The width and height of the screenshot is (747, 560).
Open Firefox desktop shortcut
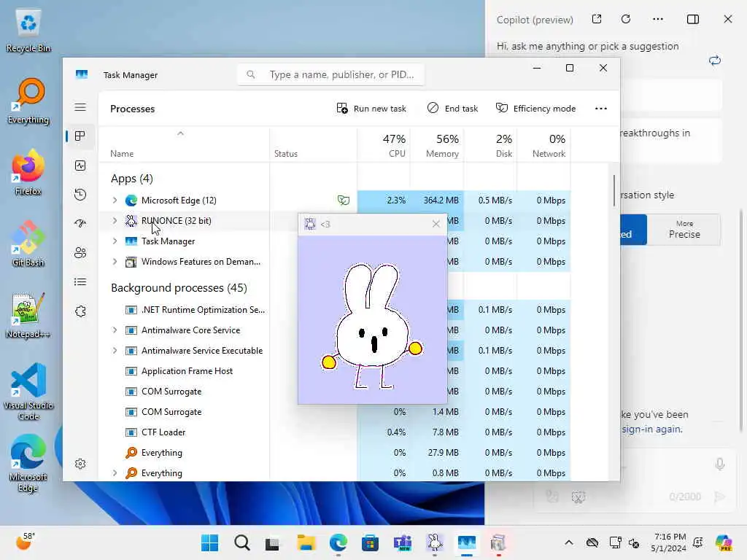coord(28,172)
